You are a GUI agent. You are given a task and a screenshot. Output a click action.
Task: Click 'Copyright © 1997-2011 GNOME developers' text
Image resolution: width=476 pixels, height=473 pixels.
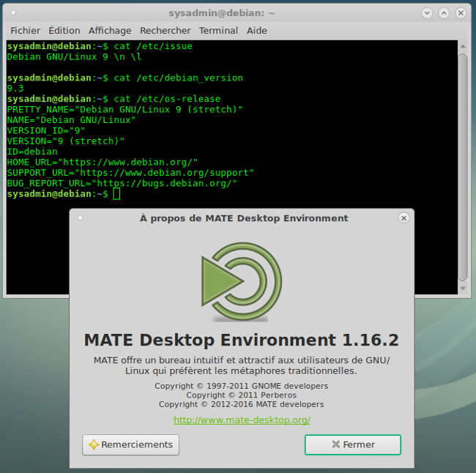pos(242,386)
